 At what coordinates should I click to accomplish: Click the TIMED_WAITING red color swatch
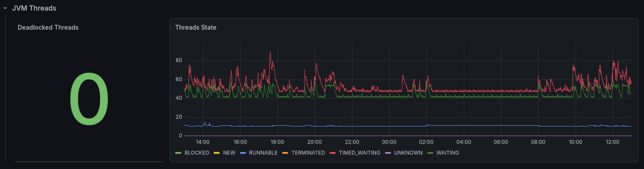333,153
